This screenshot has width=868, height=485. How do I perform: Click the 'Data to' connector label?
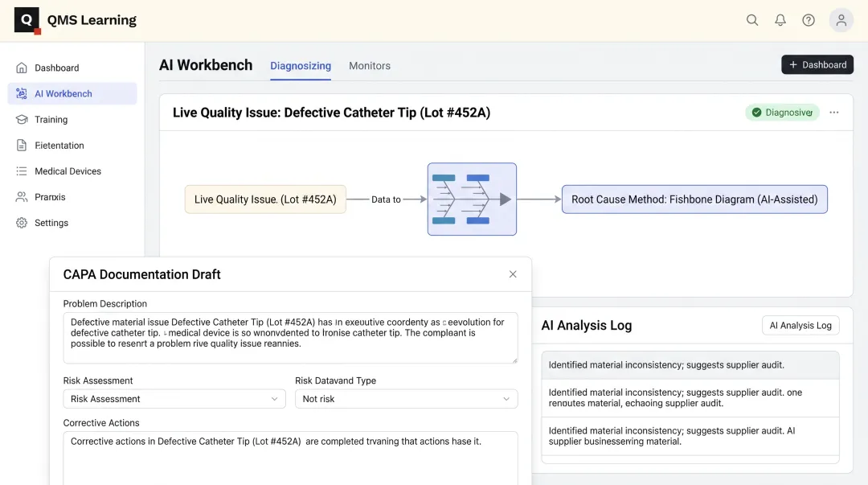(x=386, y=199)
